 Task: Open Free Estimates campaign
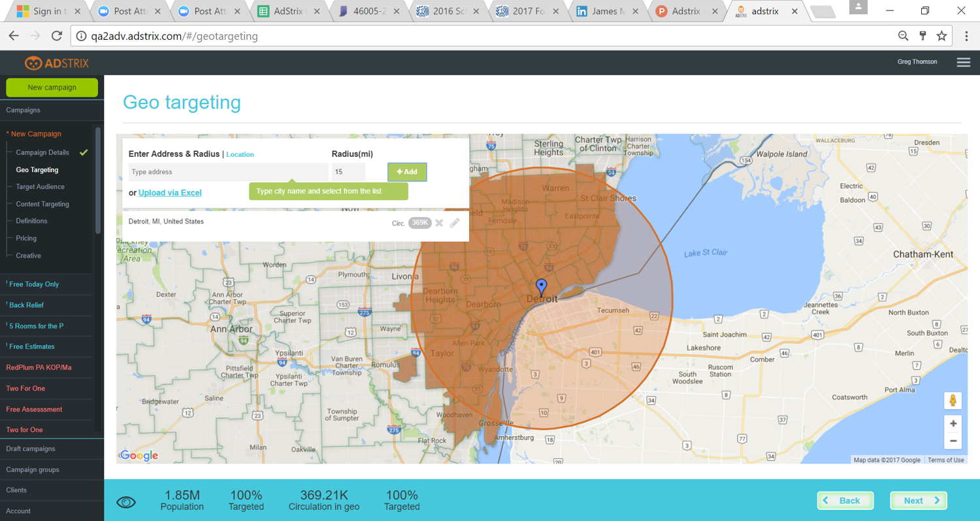(x=31, y=346)
